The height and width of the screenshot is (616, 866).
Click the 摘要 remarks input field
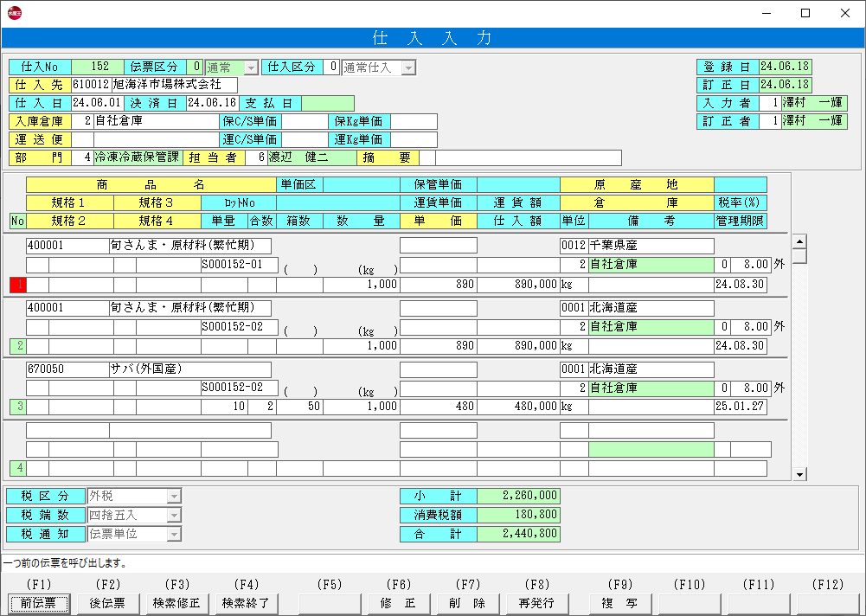(528, 158)
